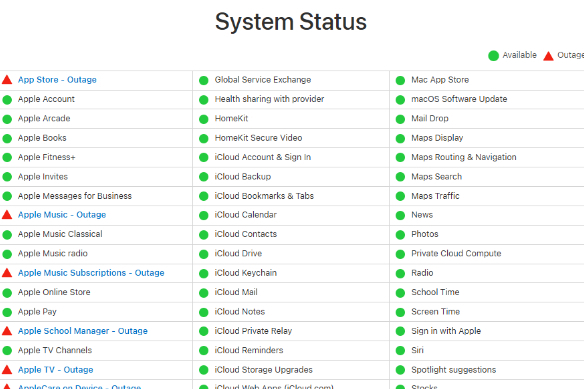Click the iCloud Reminders entry
The height and width of the screenshot is (389, 584).
(x=249, y=350)
